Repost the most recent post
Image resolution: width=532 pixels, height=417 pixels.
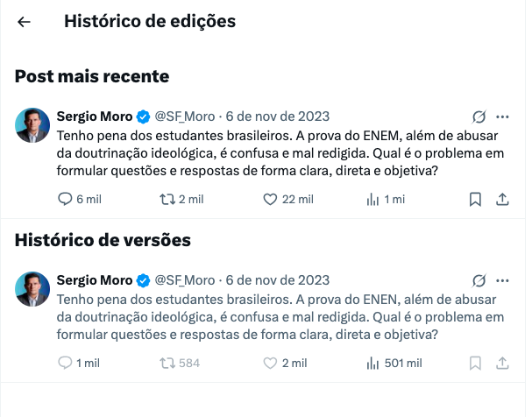(x=167, y=199)
